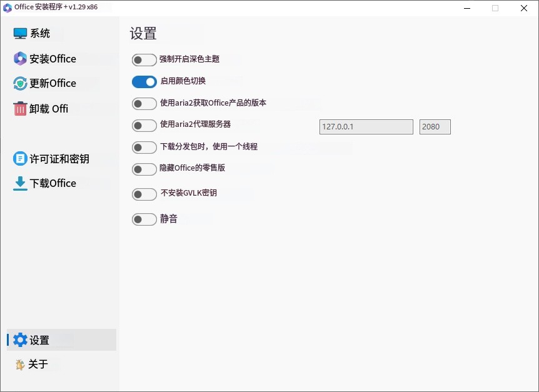Toggle 下载分发包时，使用一个线程 on
The height and width of the screenshot is (392, 539).
[144, 147]
